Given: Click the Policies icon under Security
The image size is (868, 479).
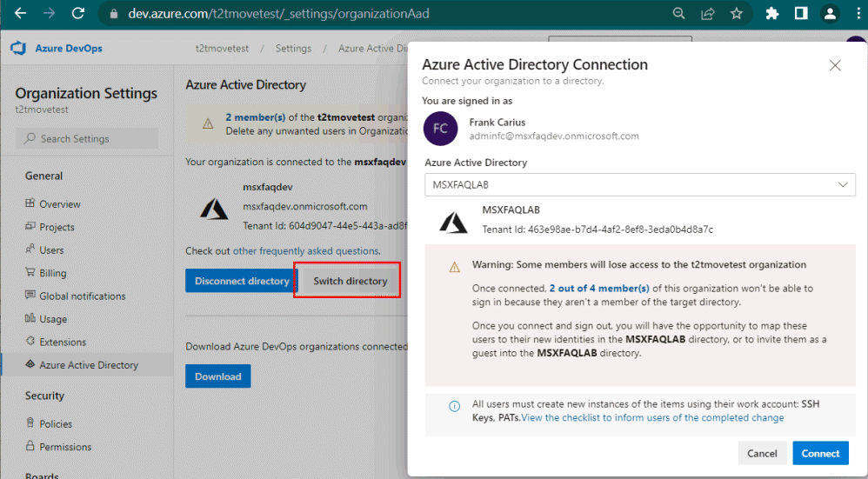Looking at the screenshot, I should (30, 423).
